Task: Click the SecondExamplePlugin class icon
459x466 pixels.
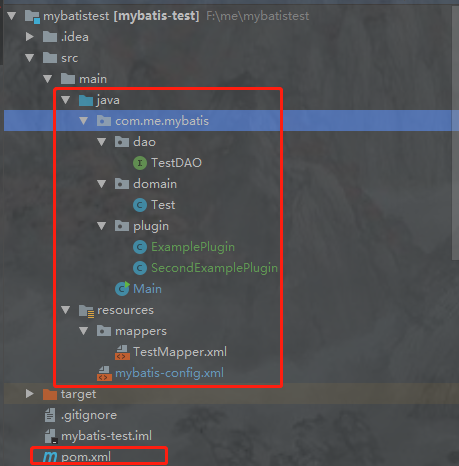Action: [140, 268]
